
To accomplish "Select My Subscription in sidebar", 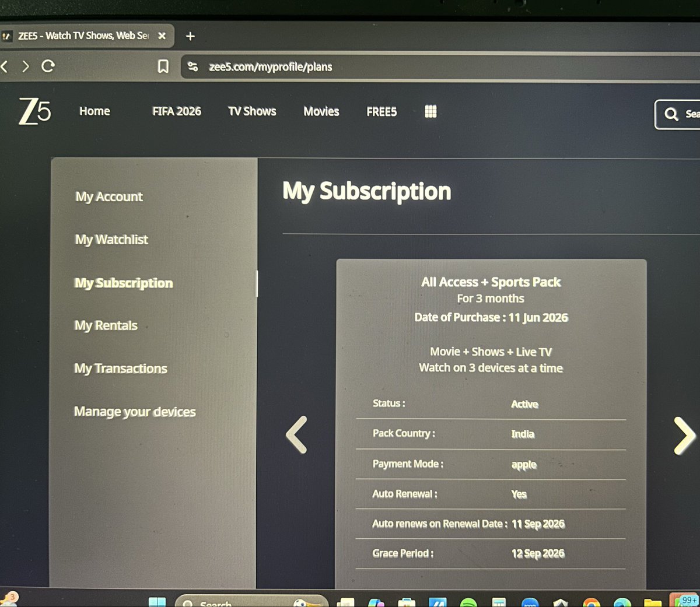I will pyautogui.click(x=124, y=283).
